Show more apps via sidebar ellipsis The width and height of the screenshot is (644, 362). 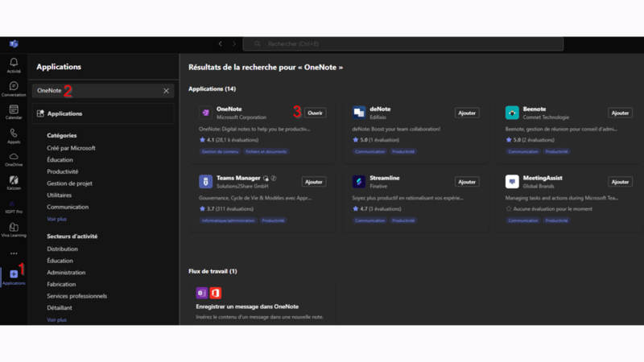tap(14, 253)
